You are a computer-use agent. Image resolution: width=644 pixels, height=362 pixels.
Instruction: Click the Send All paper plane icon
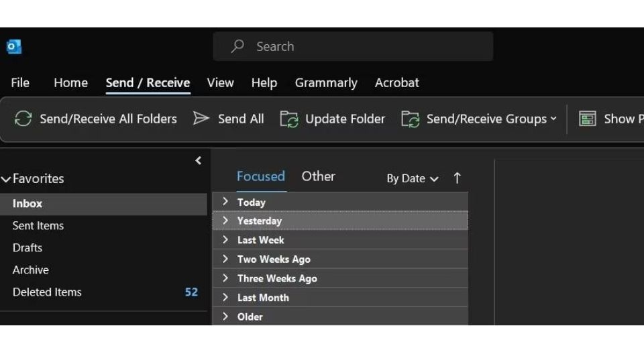point(201,118)
